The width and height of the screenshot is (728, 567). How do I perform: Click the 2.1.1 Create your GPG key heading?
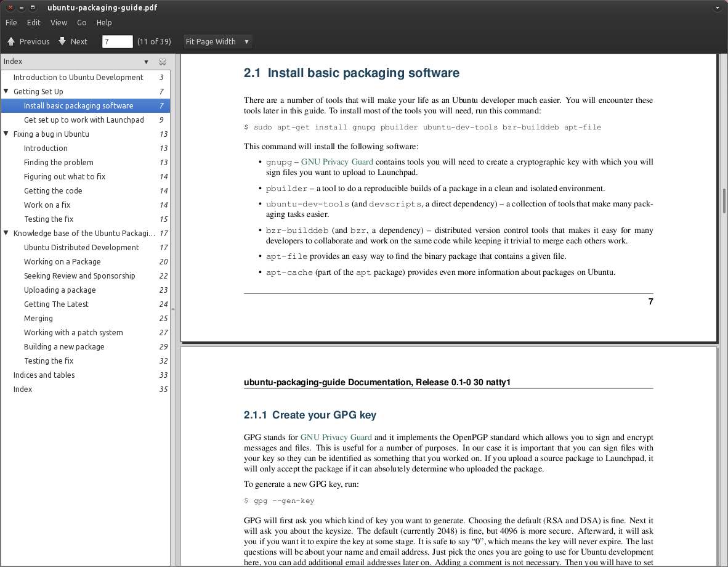coord(310,415)
